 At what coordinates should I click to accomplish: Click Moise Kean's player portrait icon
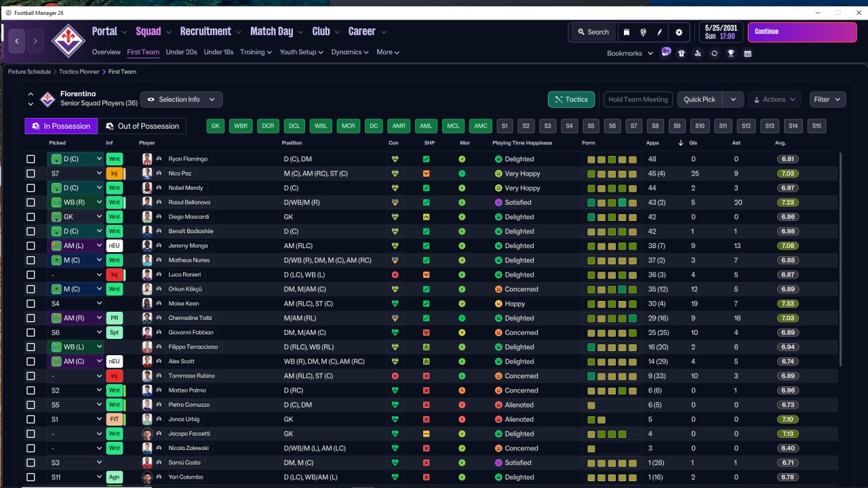click(x=147, y=304)
